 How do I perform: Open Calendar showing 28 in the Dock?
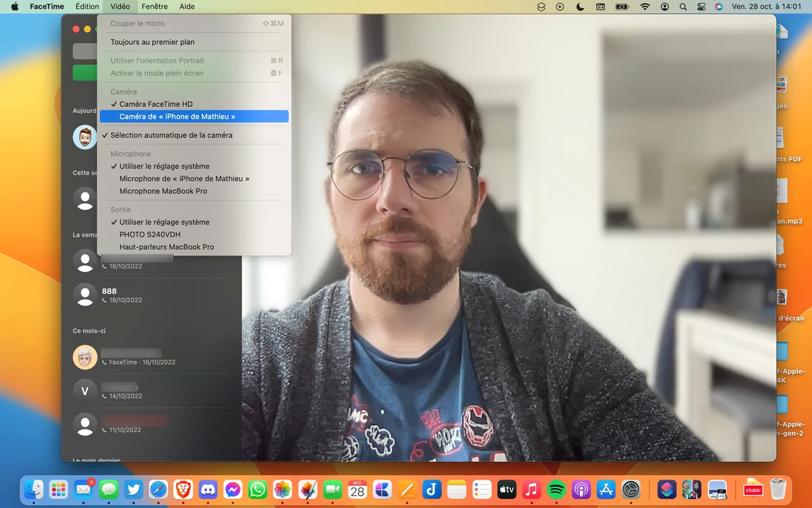[357, 489]
